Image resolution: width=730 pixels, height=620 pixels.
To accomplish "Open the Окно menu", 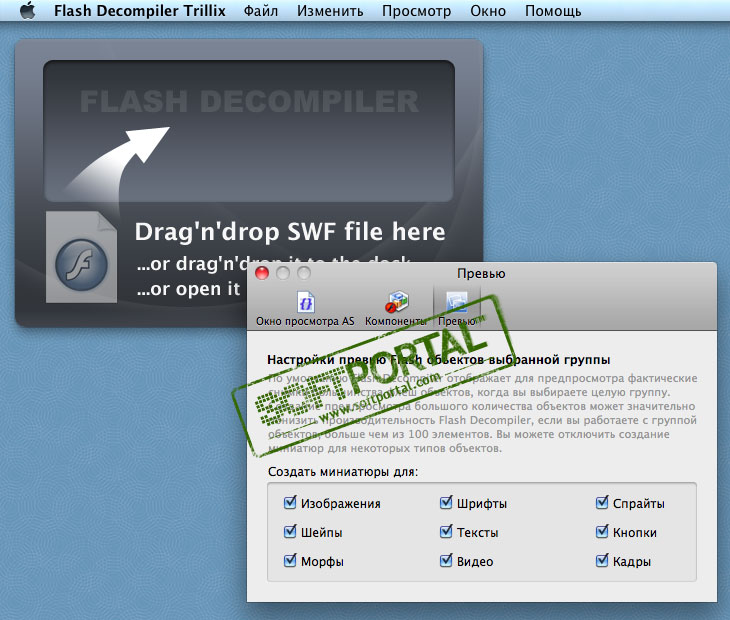I will point(488,10).
